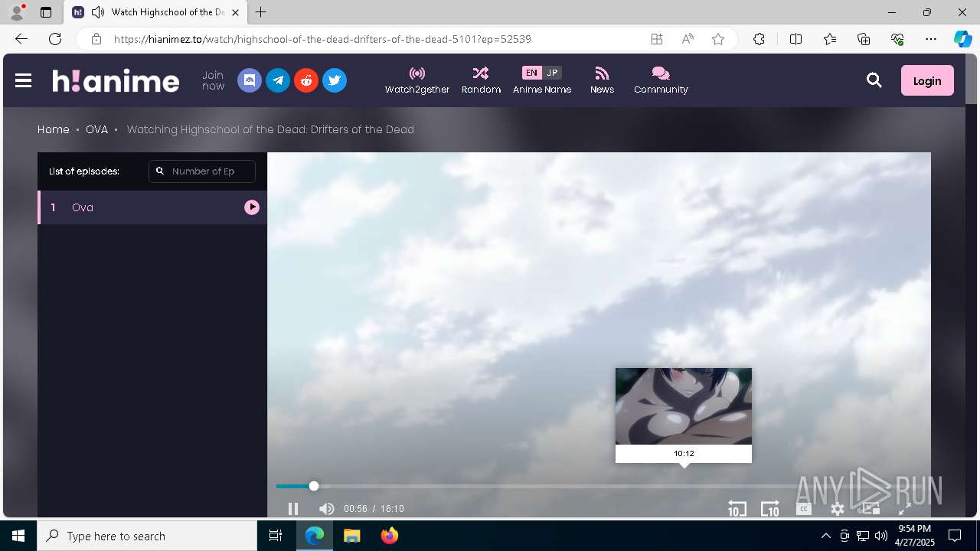Image resolution: width=980 pixels, height=551 pixels.
Task: Open the taskbar clock showing 9:54 PM
Action: click(x=914, y=536)
